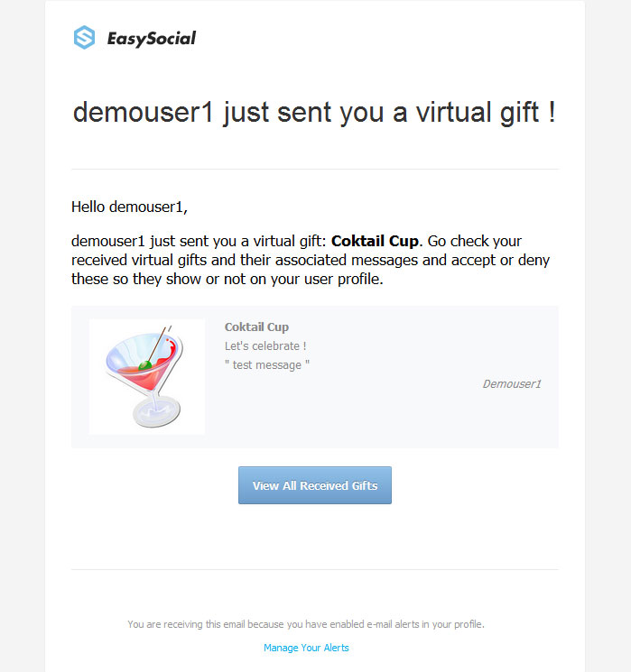Click the EasySocial hexagon logo icon
The image size is (631, 672).
click(84, 37)
